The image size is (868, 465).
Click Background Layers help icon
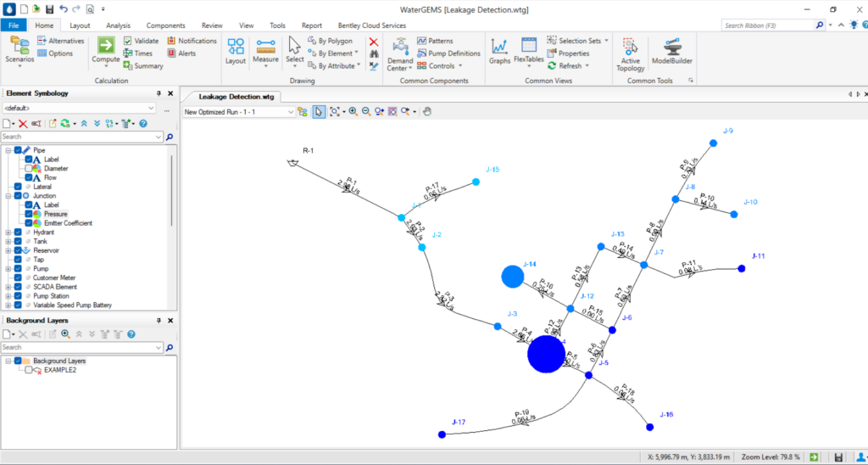click(x=131, y=334)
